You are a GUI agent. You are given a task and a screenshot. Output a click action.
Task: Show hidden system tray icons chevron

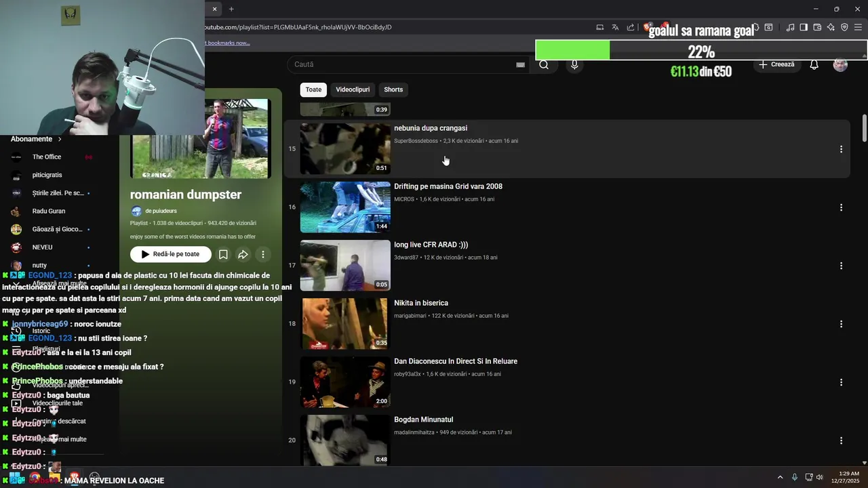780,477
